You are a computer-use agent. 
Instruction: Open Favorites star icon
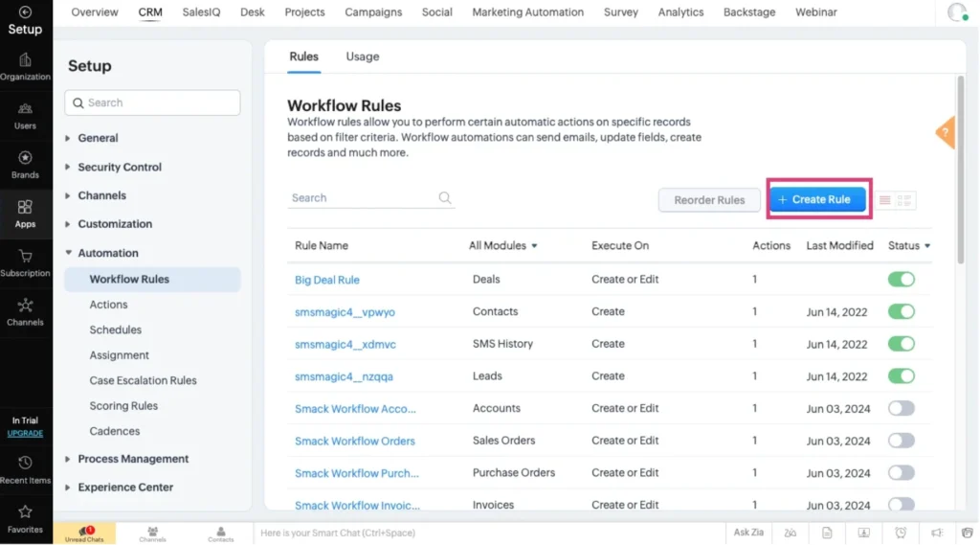click(x=25, y=511)
